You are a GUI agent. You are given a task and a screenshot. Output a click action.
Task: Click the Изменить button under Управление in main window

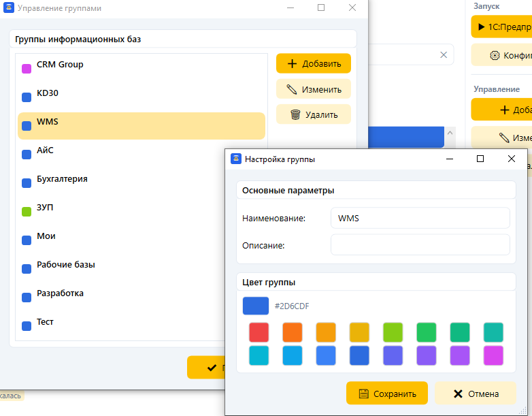coord(501,138)
